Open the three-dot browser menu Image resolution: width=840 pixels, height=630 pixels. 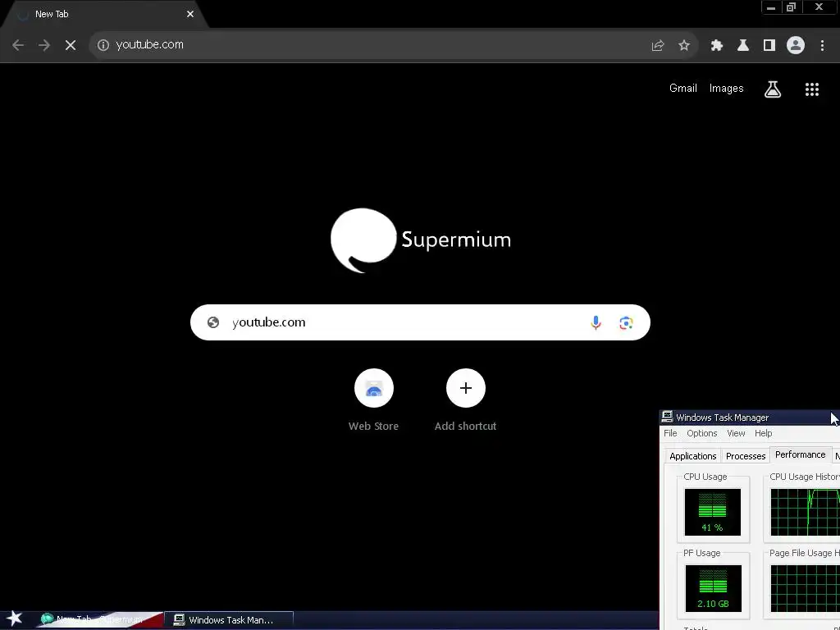[x=822, y=46]
